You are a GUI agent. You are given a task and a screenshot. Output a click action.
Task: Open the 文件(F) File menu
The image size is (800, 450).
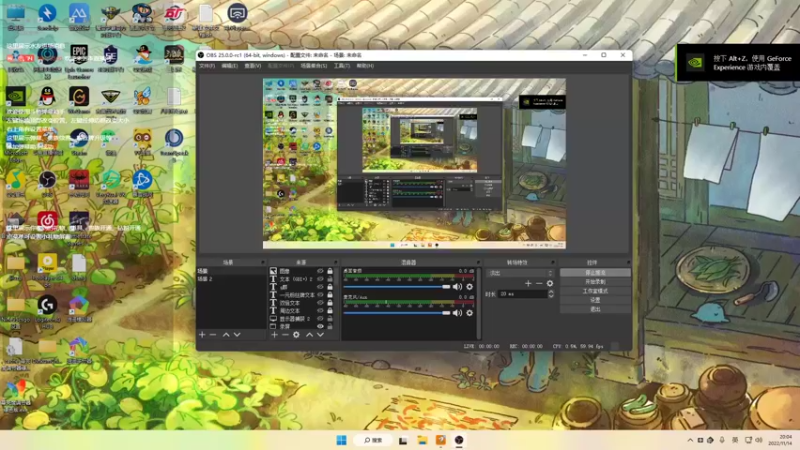[x=207, y=66]
